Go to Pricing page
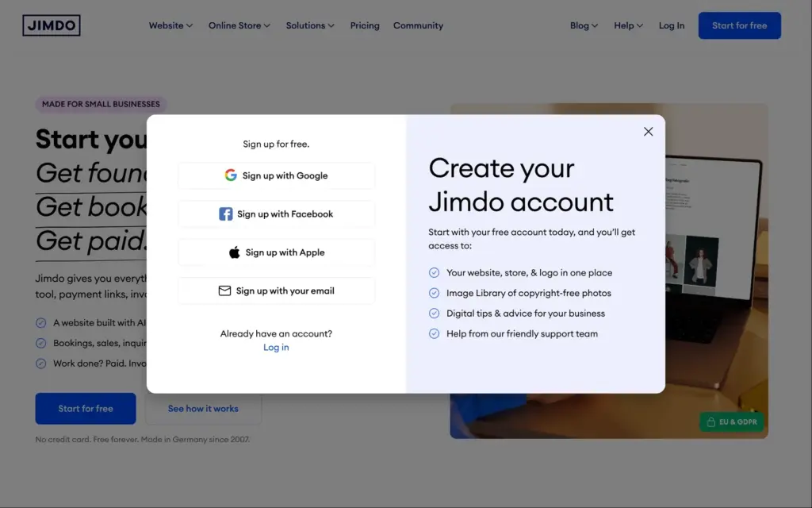Viewport: 812px width, 508px height. coord(365,25)
